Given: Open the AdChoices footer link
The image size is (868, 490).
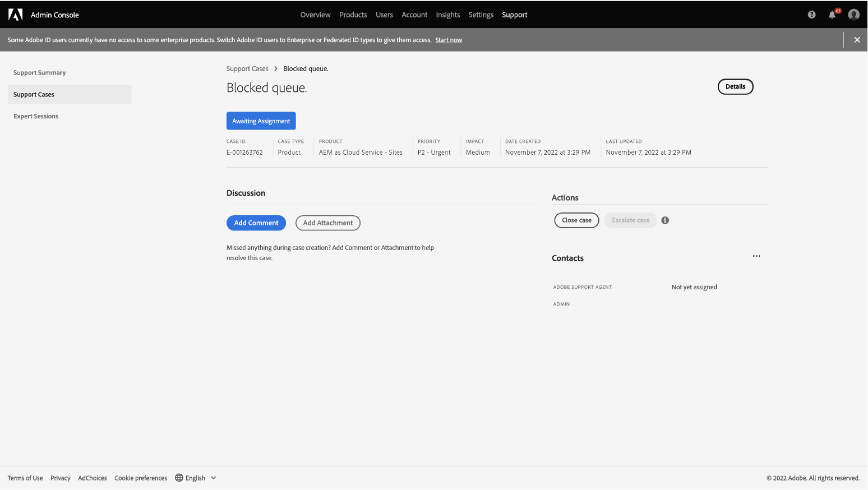Looking at the screenshot, I should coord(93,478).
